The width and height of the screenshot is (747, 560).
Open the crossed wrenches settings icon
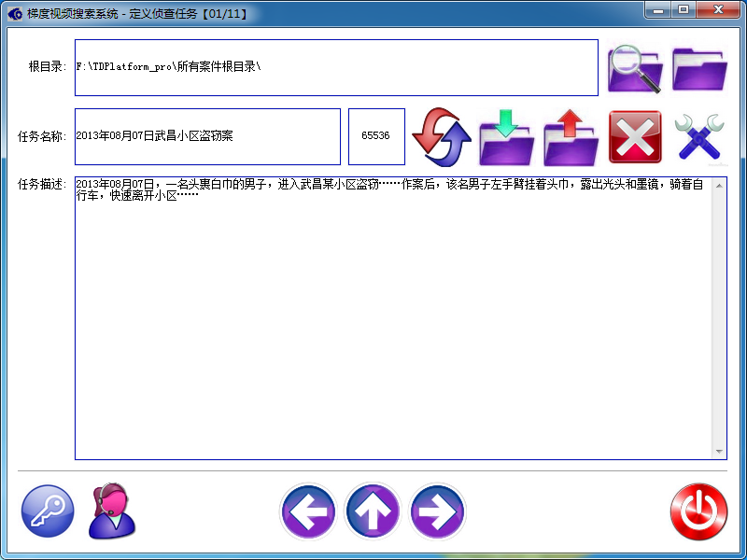pyautogui.click(x=699, y=137)
